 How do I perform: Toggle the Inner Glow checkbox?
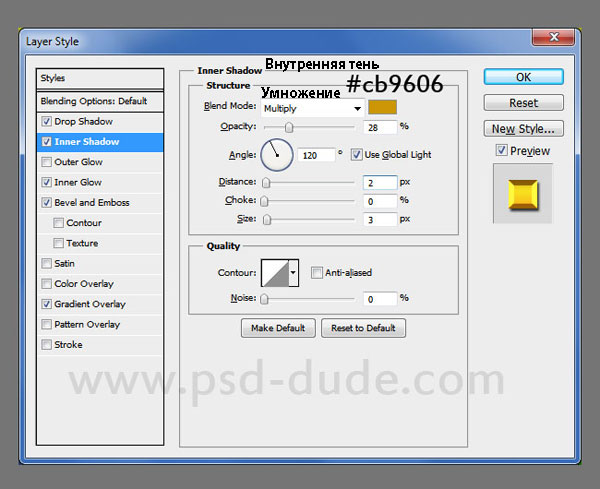[x=46, y=182]
